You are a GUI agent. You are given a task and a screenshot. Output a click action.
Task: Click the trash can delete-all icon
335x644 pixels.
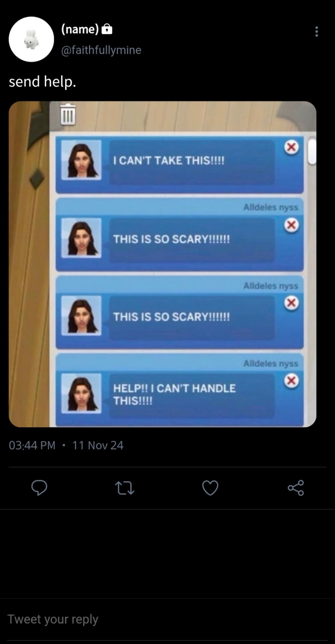[68, 114]
